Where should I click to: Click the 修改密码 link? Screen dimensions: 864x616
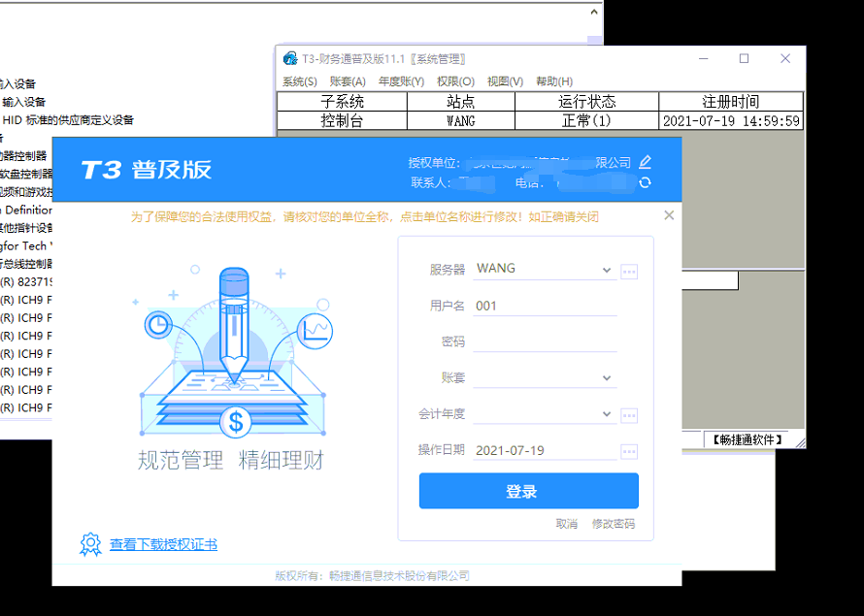(x=614, y=524)
